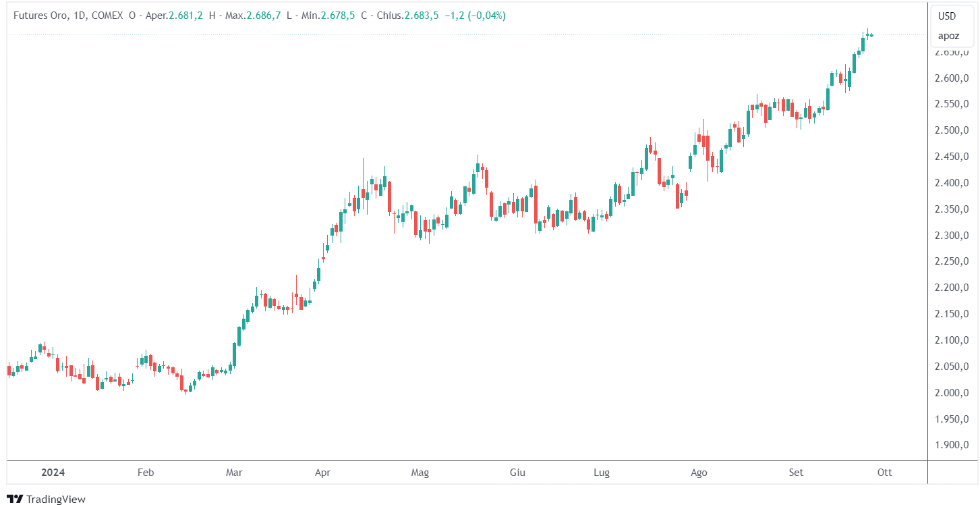Open the apoz unit selector

coord(948,36)
